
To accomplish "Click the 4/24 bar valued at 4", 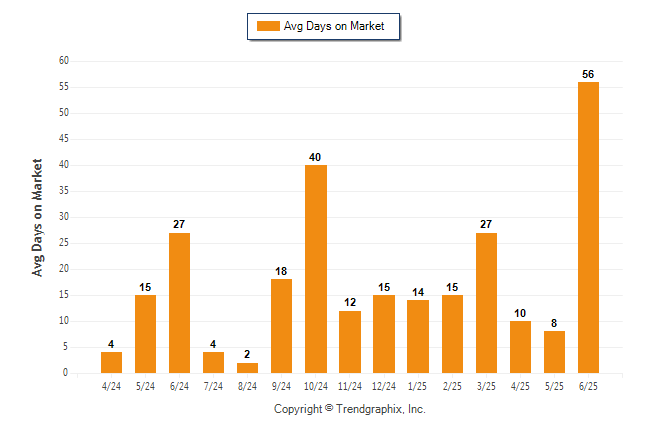I will coord(111,362).
